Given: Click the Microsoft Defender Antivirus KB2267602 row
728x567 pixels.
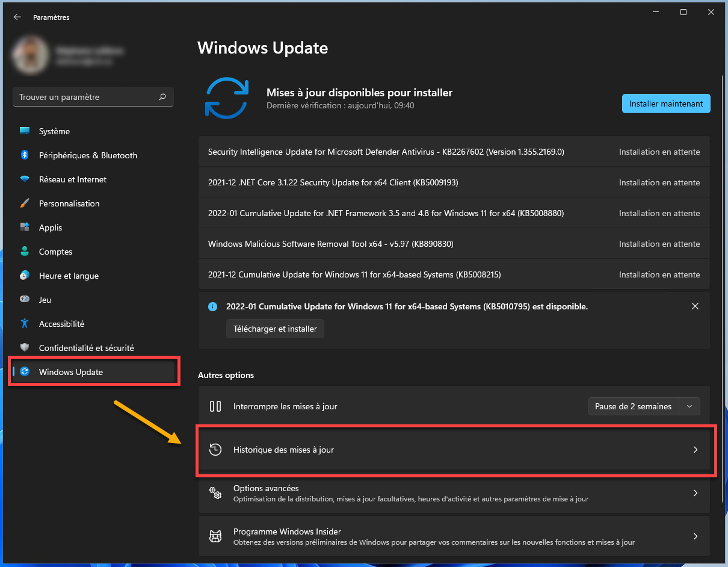Looking at the screenshot, I should 454,152.
